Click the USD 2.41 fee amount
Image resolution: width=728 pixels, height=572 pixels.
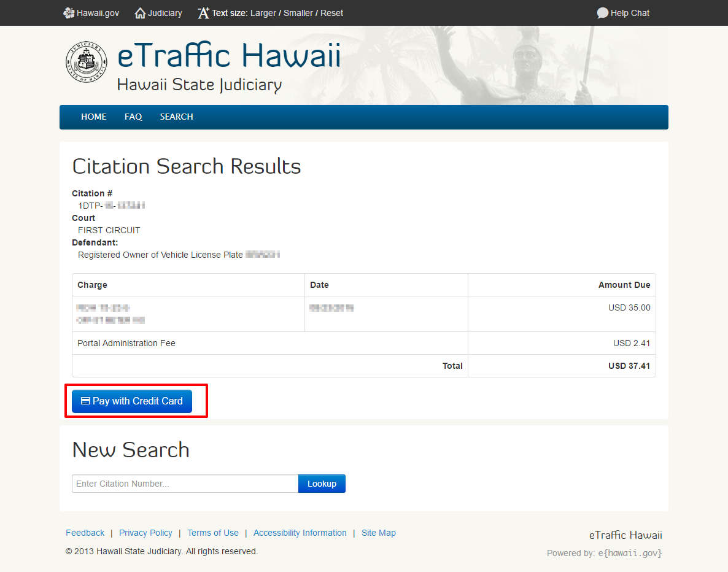pos(632,343)
